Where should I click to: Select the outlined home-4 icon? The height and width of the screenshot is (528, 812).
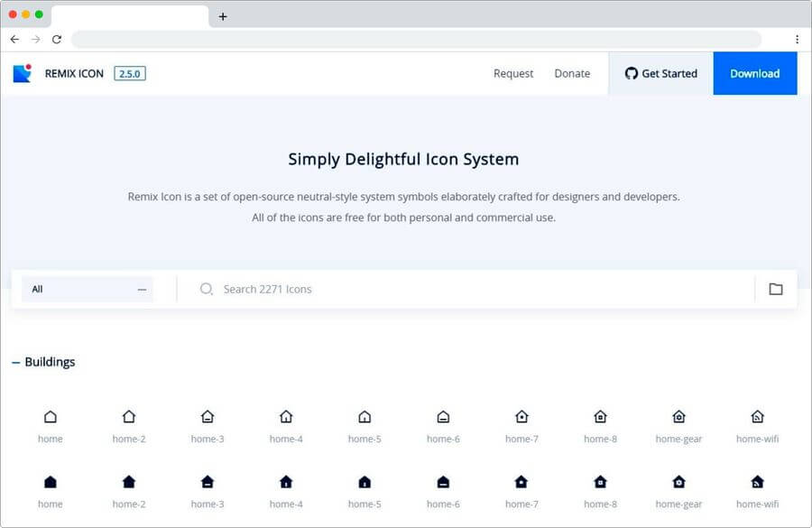pos(286,417)
